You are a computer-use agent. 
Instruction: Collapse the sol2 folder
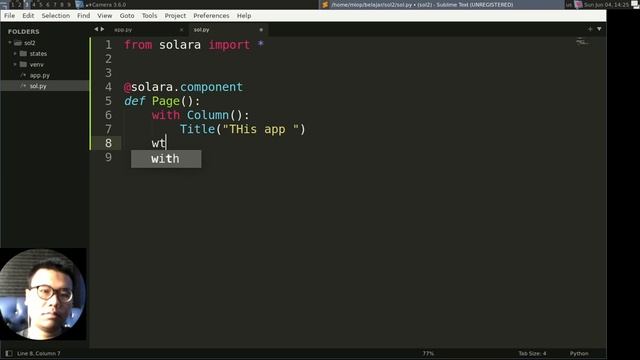(10, 42)
